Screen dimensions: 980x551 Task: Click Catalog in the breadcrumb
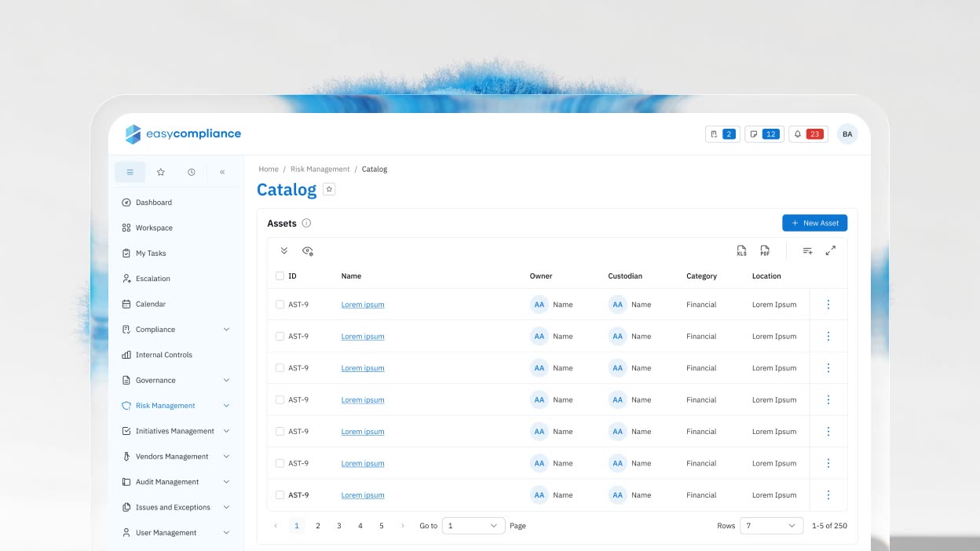point(375,170)
